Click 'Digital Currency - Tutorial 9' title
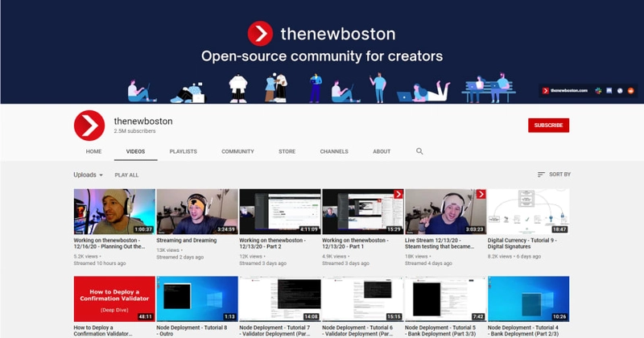This screenshot has width=644, height=338. pos(522,244)
